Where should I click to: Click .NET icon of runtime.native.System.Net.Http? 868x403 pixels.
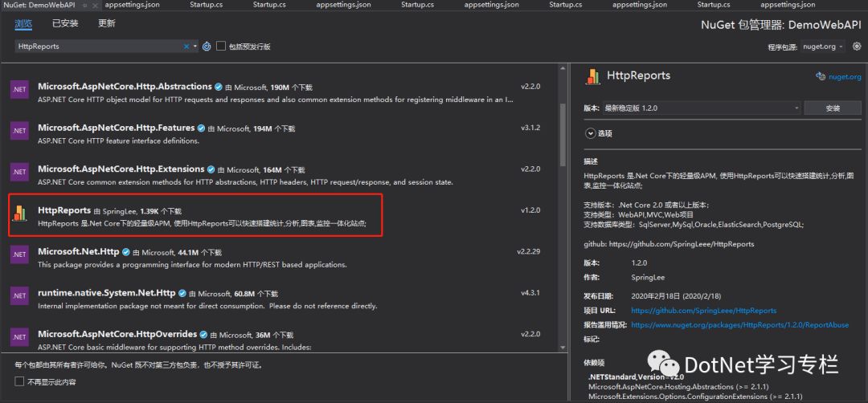pos(19,295)
